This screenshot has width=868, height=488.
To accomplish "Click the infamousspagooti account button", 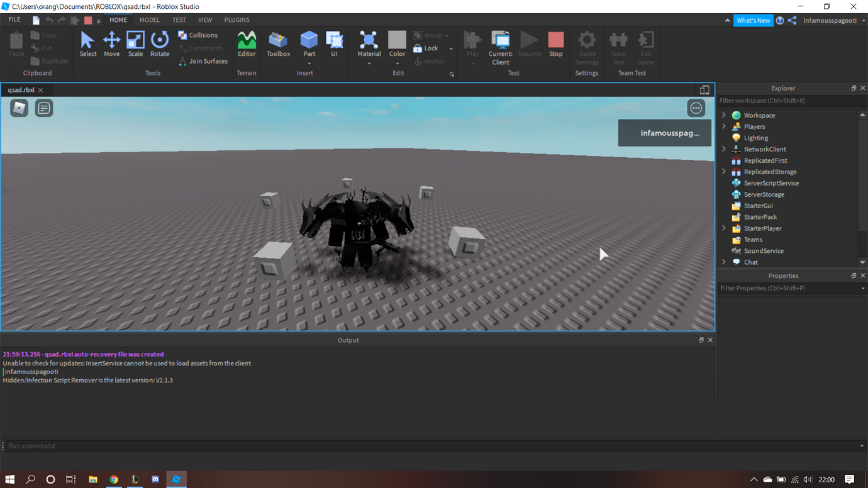I will [829, 19].
